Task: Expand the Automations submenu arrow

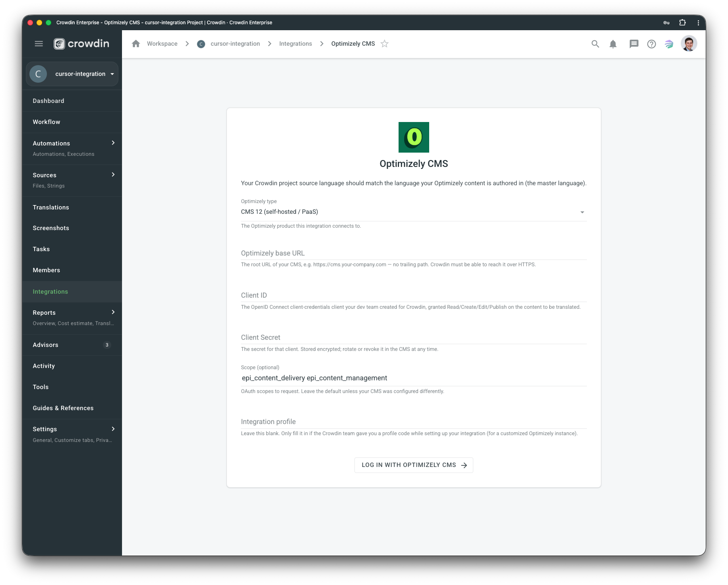Action: point(113,143)
